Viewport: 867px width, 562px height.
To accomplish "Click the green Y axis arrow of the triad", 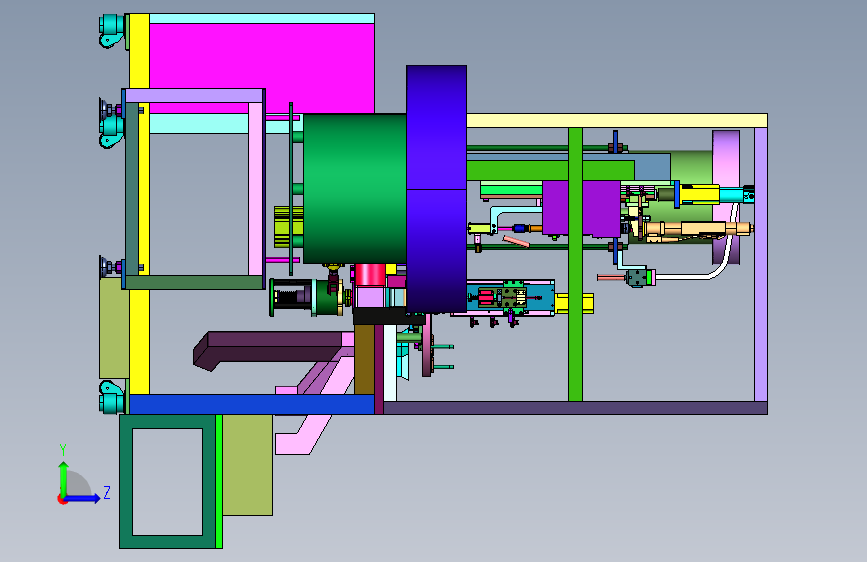I will click(64, 478).
